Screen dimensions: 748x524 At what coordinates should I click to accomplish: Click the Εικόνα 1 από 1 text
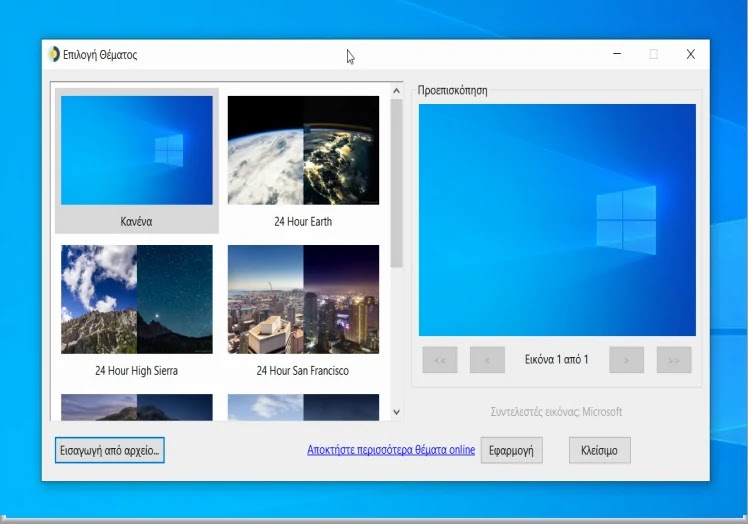(557, 359)
